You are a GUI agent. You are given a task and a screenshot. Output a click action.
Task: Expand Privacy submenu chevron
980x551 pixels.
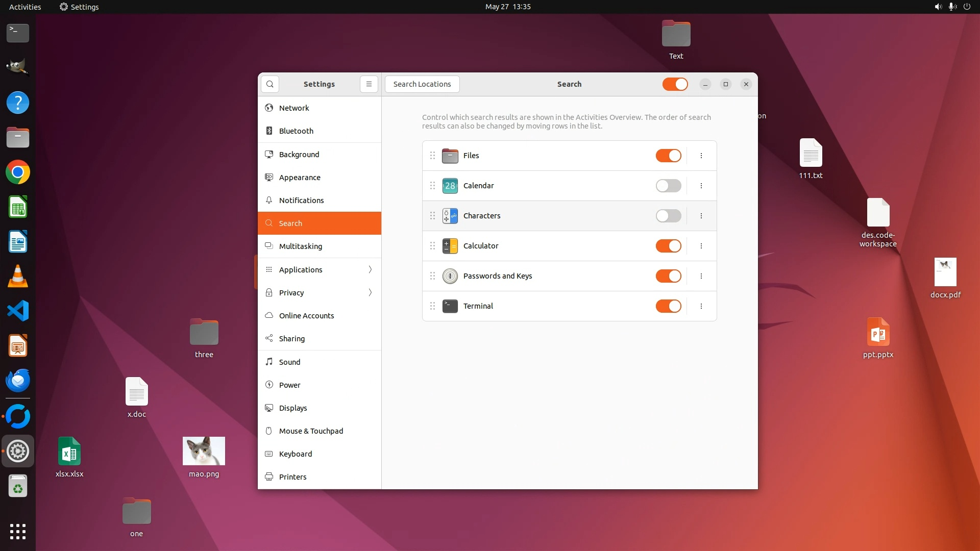370,292
